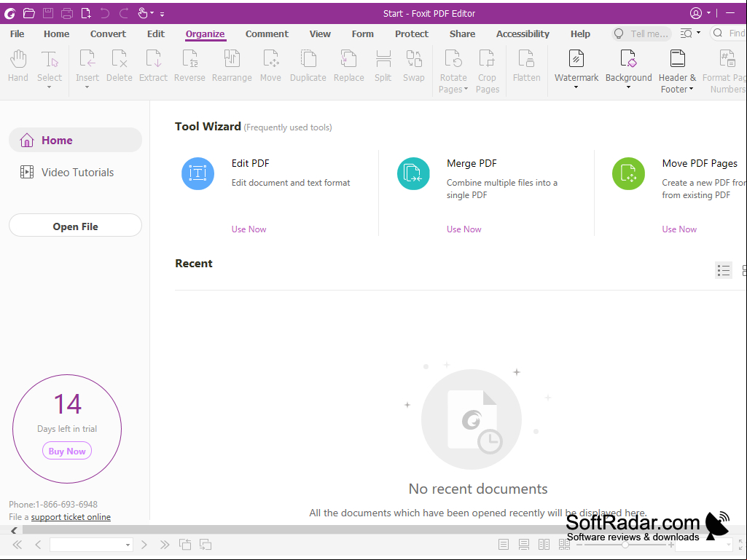Open the page number dropdown in status bar
747x560 pixels.
(x=128, y=545)
